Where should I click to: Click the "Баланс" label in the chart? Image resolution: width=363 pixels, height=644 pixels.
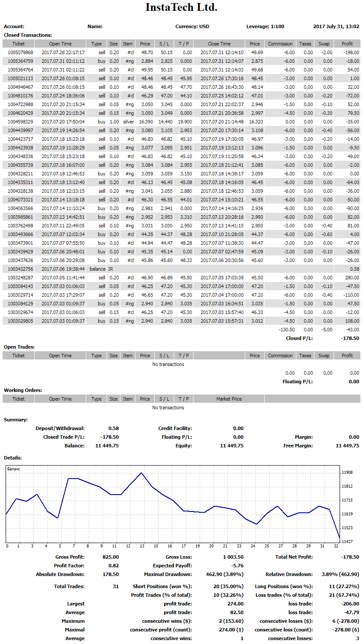[14, 469]
